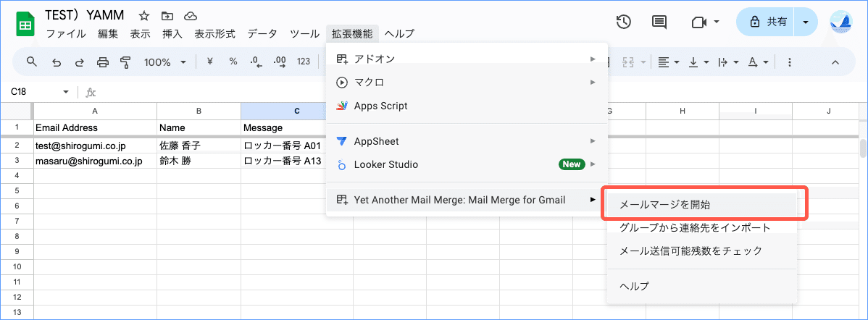The image size is (868, 320).
Task: Decrease decimal places
Action: pyautogui.click(x=256, y=62)
